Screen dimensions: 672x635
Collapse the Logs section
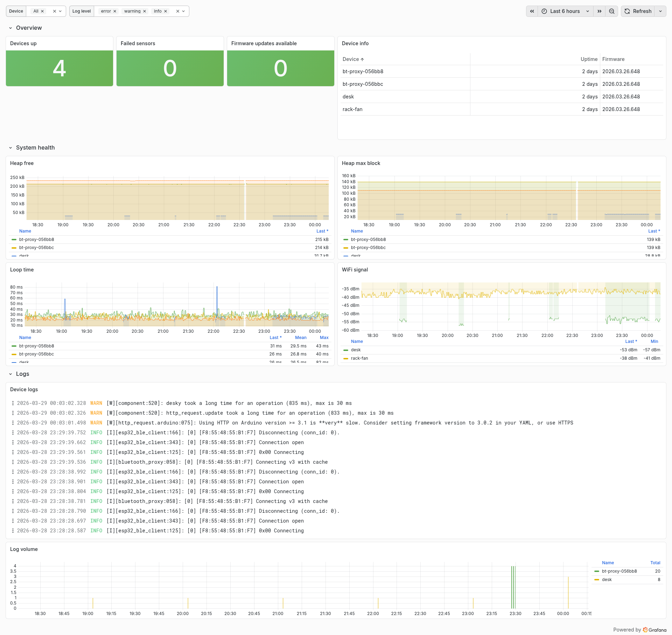point(10,374)
